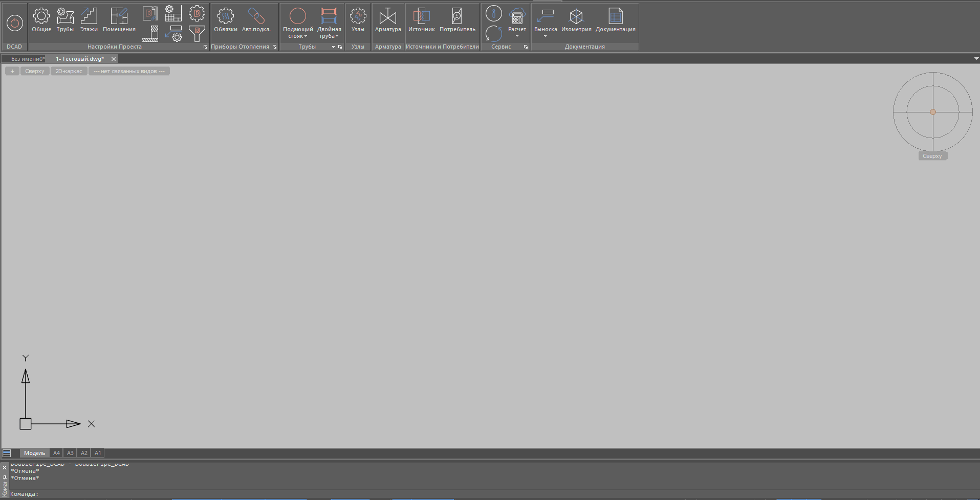Switch to the A4 layout tab
980x500 pixels.
(x=56, y=453)
